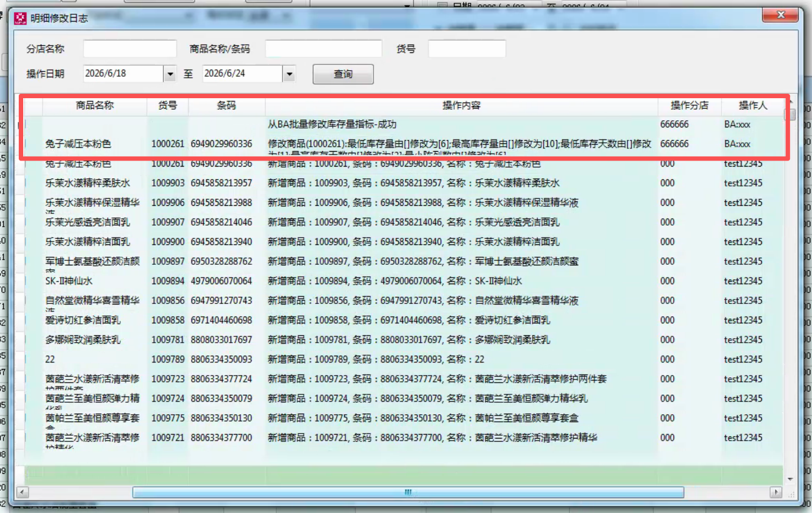This screenshot has height=513, width=812.
Task: Click the vertical scrollbar down arrow
Action: [x=790, y=479]
